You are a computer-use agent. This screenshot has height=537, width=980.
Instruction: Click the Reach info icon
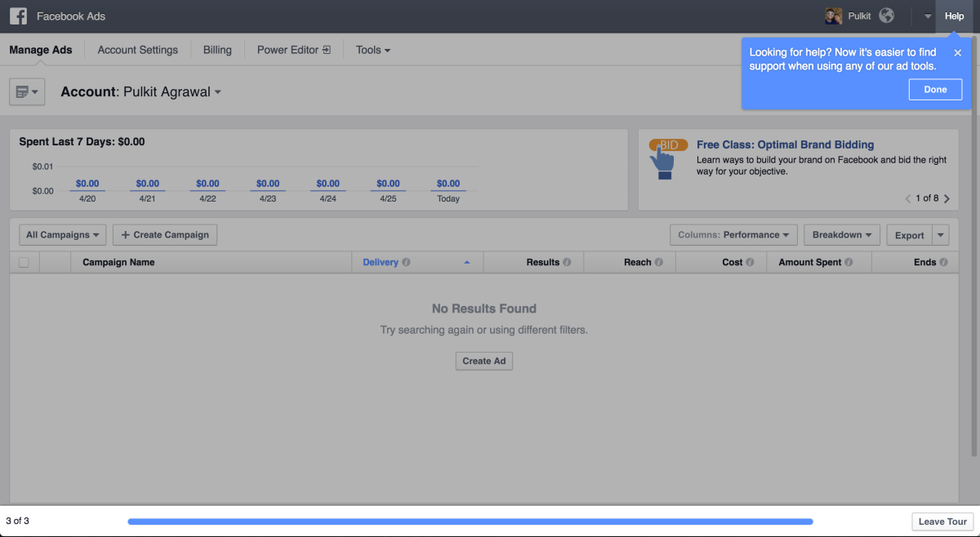pyautogui.click(x=659, y=263)
